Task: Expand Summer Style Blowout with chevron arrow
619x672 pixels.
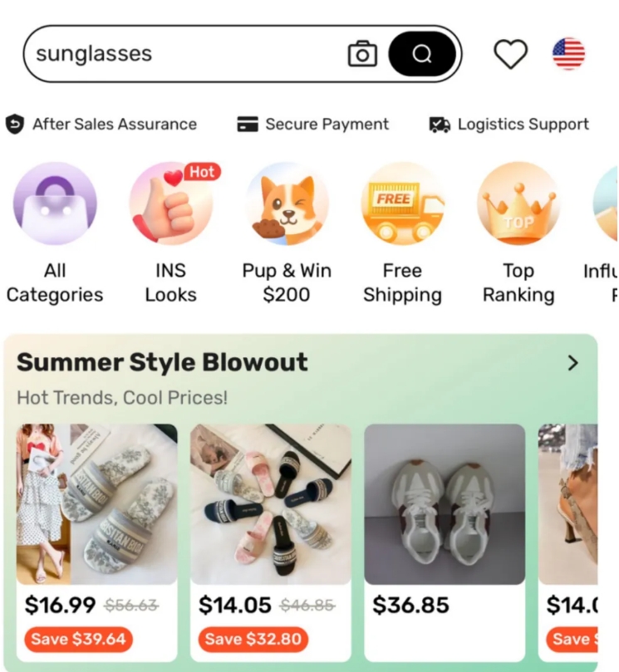Action: (x=572, y=363)
